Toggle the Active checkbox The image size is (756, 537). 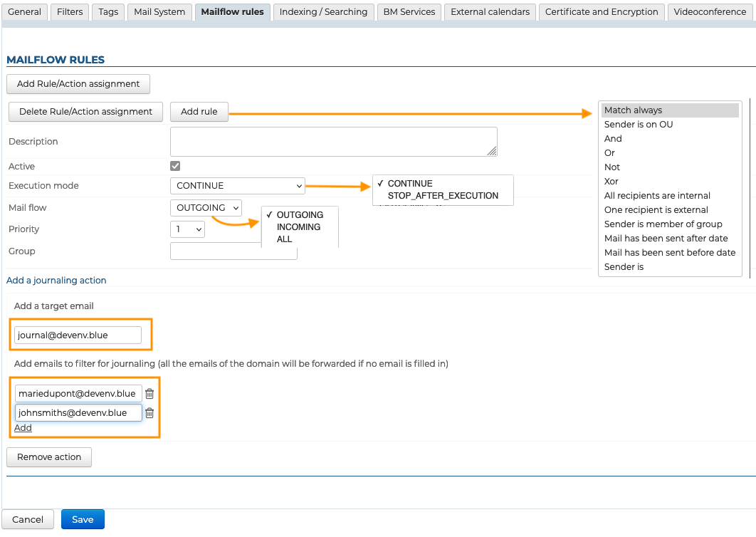click(175, 166)
